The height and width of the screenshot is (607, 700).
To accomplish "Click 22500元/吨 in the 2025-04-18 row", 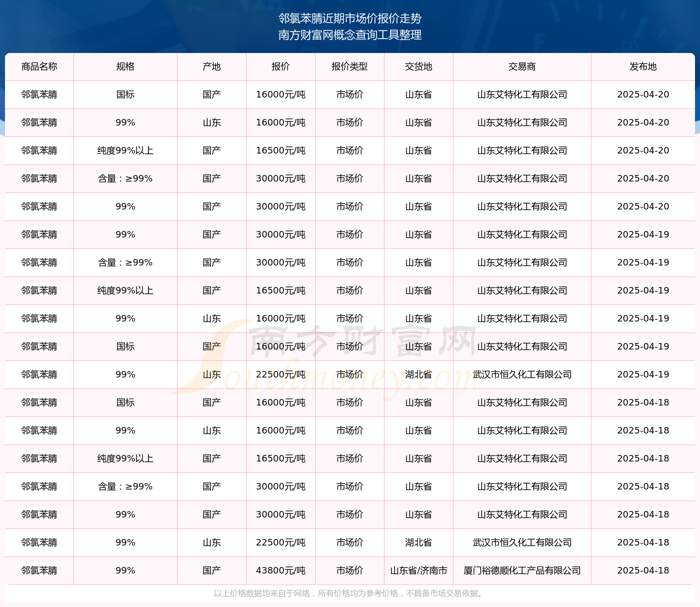I will 281,542.
